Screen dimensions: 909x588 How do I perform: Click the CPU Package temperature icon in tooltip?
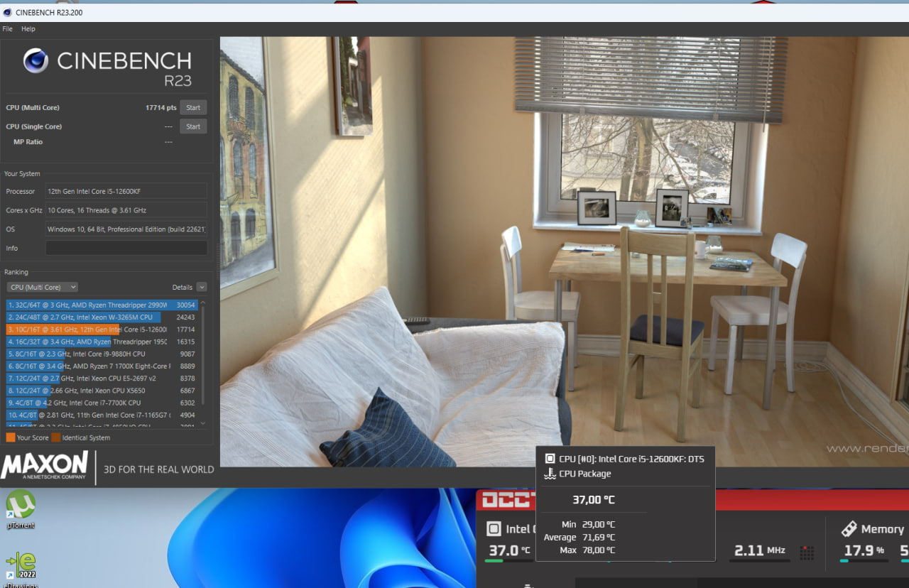point(550,474)
